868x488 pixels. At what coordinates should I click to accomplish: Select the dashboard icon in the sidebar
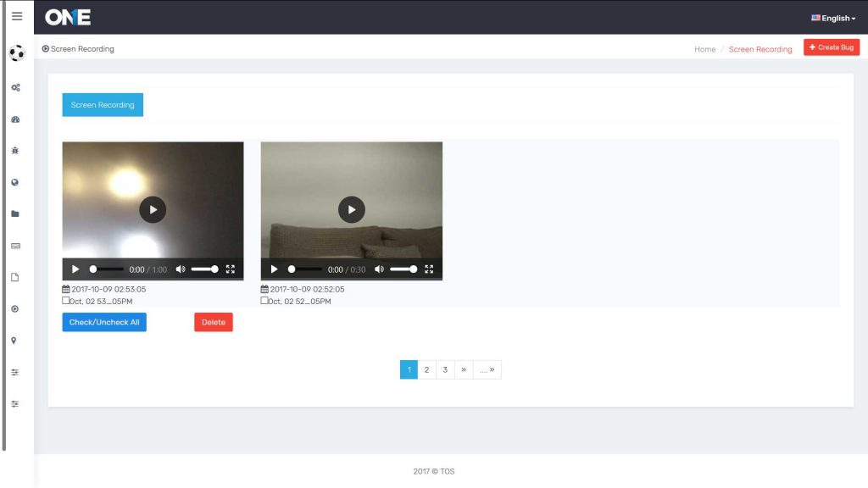click(x=14, y=119)
